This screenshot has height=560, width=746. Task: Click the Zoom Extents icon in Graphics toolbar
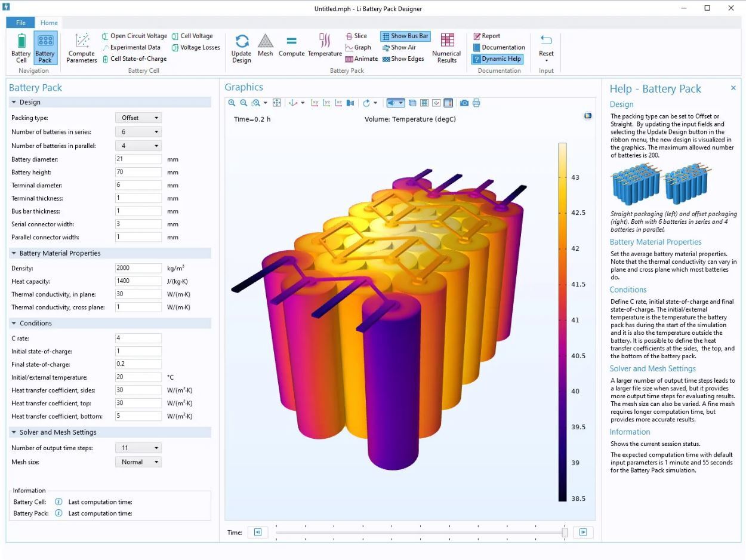[276, 103]
